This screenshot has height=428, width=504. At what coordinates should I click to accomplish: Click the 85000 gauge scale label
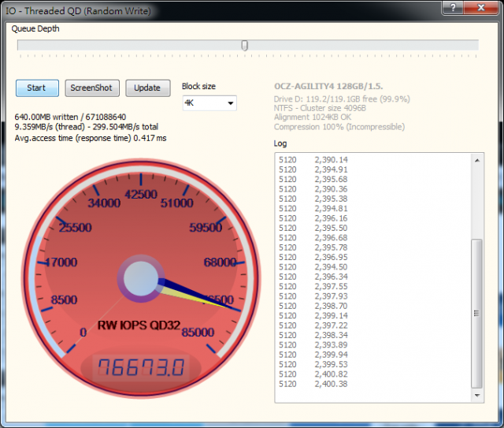[198, 332]
